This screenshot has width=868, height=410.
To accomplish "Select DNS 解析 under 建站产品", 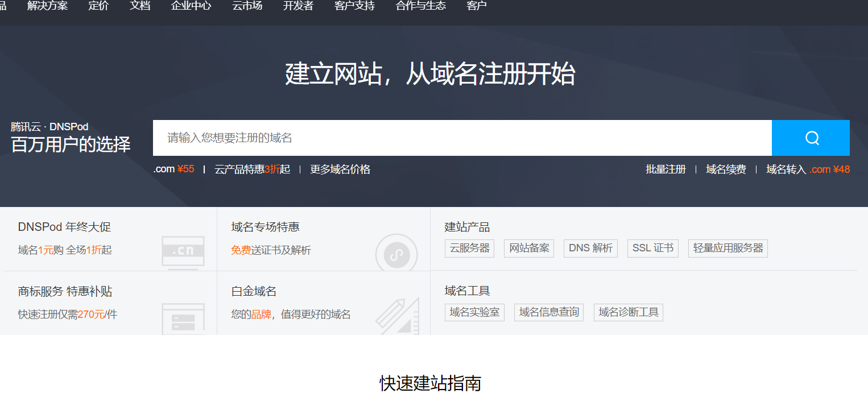I will click(590, 248).
